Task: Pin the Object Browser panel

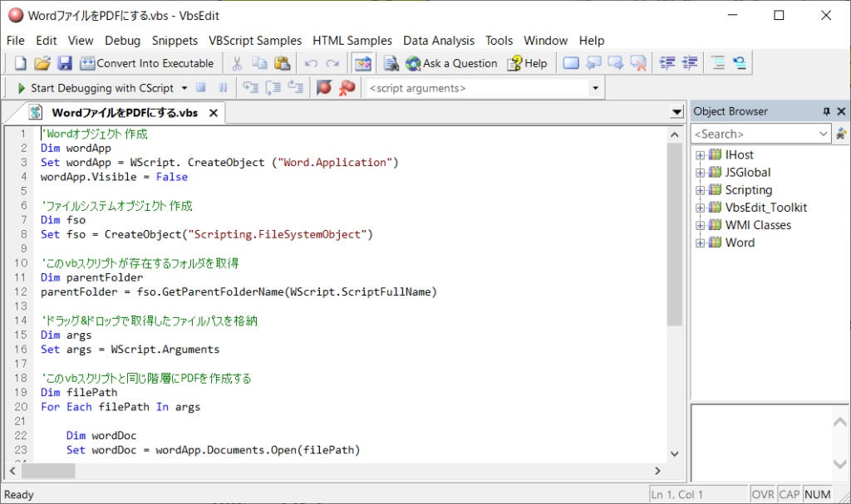Action: click(826, 110)
